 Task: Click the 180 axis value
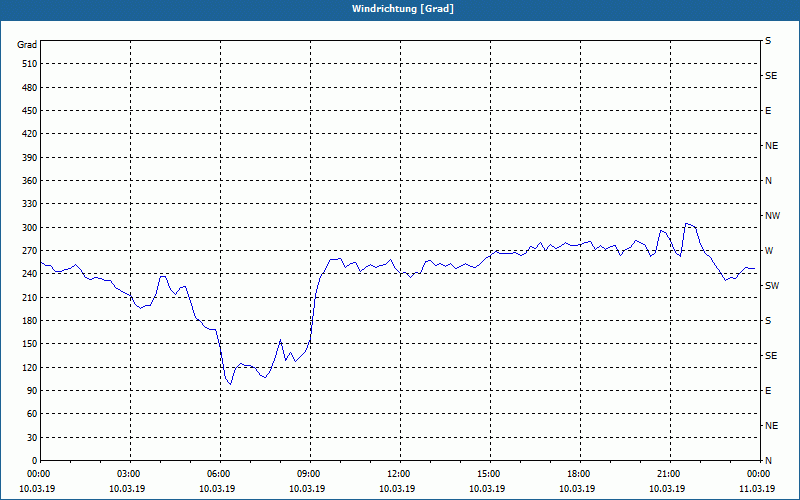point(29,320)
